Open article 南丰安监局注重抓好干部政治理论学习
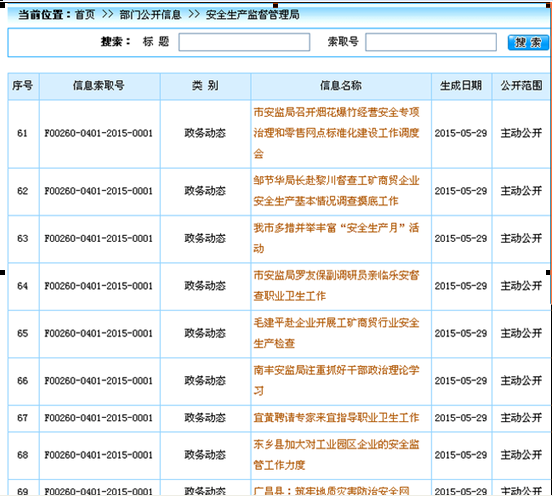Viewport: 553px width, 496px height. tap(336, 380)
